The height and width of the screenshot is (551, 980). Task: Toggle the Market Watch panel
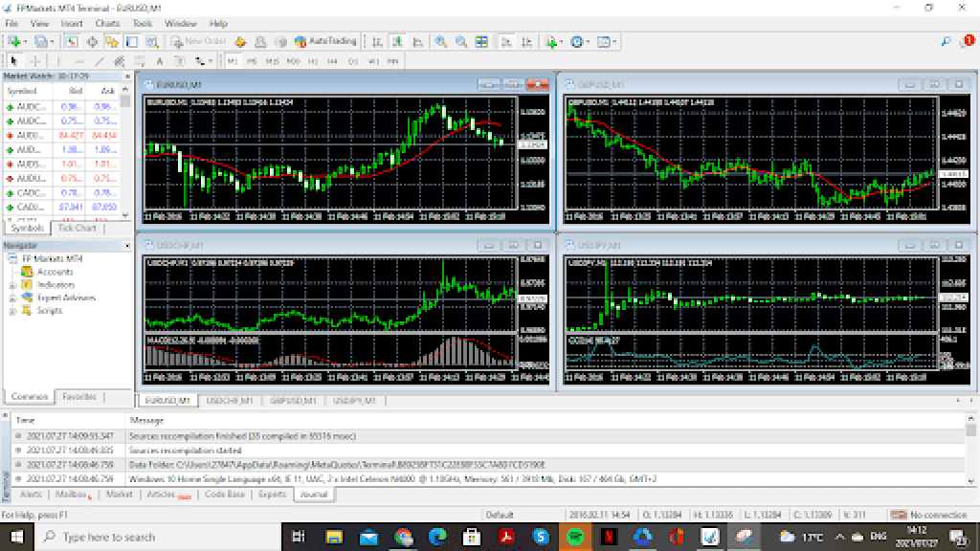point(71,41)
